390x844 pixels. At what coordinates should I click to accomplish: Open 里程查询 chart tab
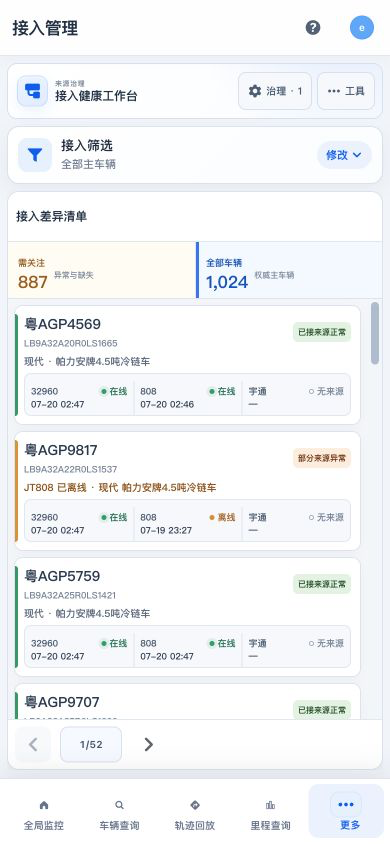pos(271,815)
